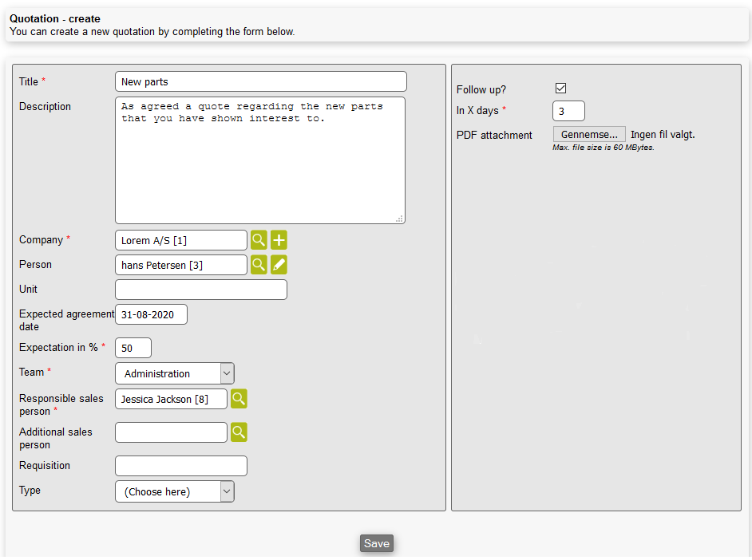Search for an additional sales person
Image resolution: width=752 pixels, height=560 pixels.
pyautogui.click(x=239, y=432)
